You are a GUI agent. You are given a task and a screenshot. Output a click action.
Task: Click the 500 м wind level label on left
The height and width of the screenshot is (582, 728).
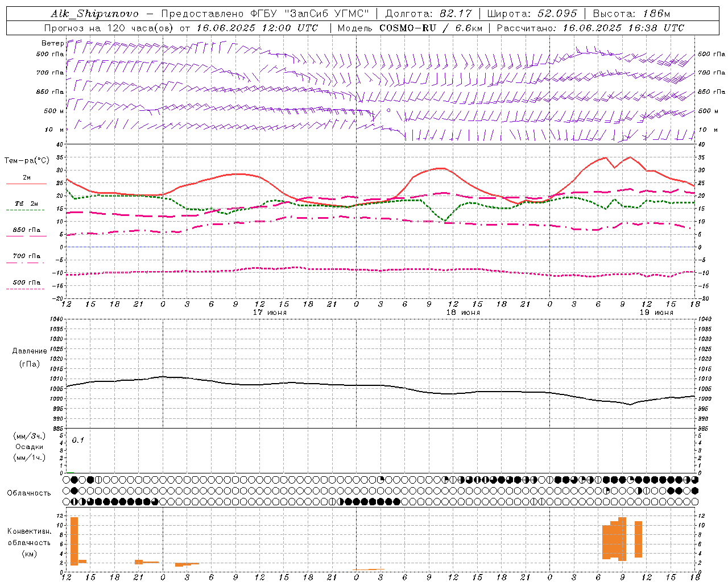pyautogui.click(x=53, y=111)
